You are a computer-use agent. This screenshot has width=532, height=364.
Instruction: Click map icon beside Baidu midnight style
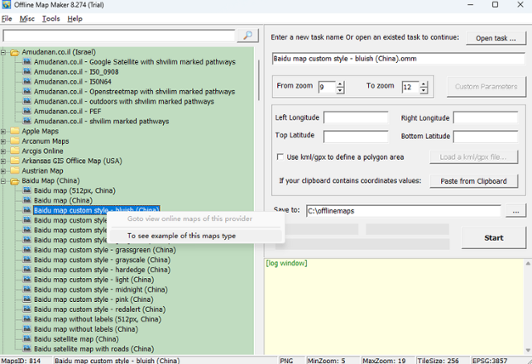[27, 289]
